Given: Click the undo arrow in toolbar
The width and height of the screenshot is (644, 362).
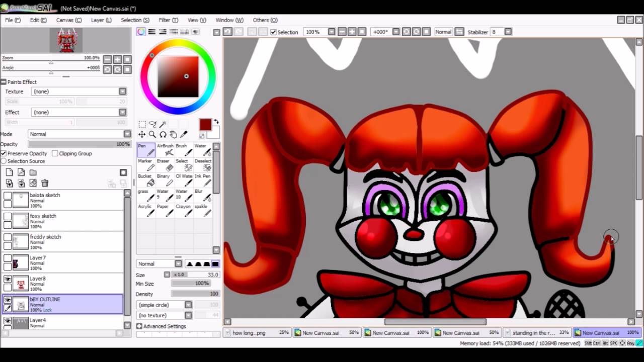Looking at the screenshot, I should pyautogui.click(x=227, y=32).
